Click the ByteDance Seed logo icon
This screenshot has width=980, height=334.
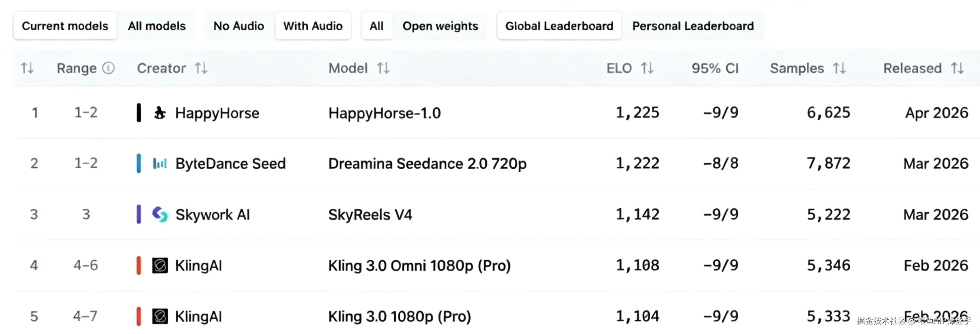[x=160, y=163]
